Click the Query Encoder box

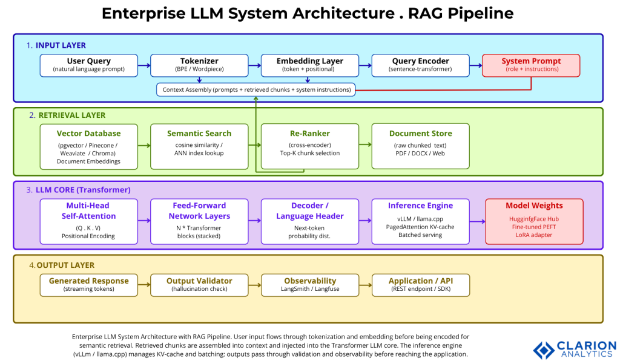(x=420, y=65)
